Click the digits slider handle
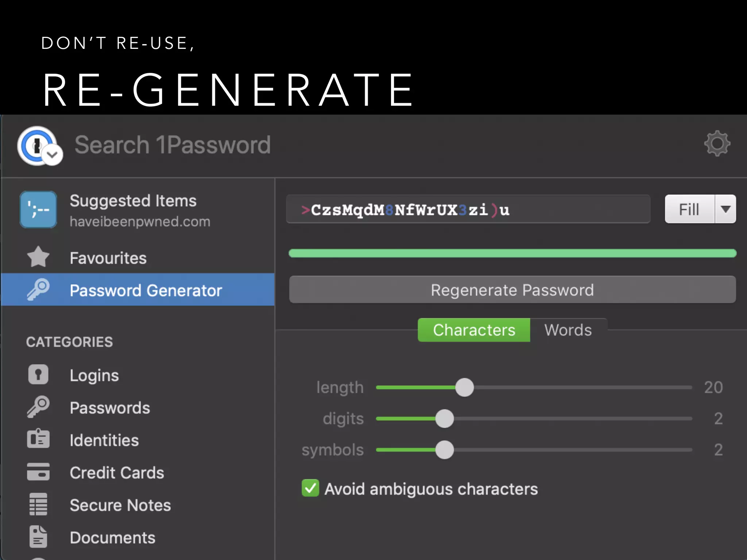This screenshot has height=560, width=747. pyautogui.click(x=444, y=419)
